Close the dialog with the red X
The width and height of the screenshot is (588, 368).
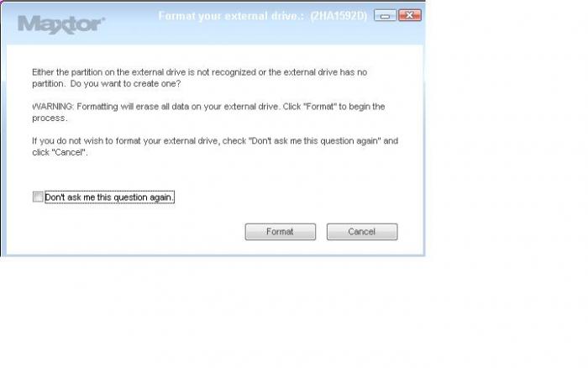tap(410, 15)
